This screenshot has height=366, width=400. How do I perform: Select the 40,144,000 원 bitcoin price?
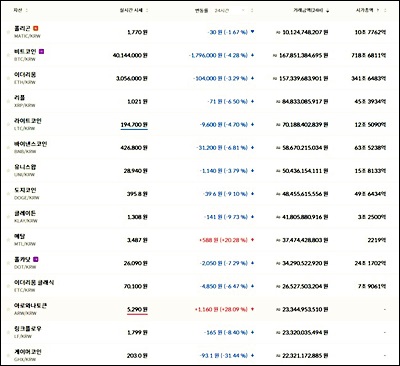point(130,55)
